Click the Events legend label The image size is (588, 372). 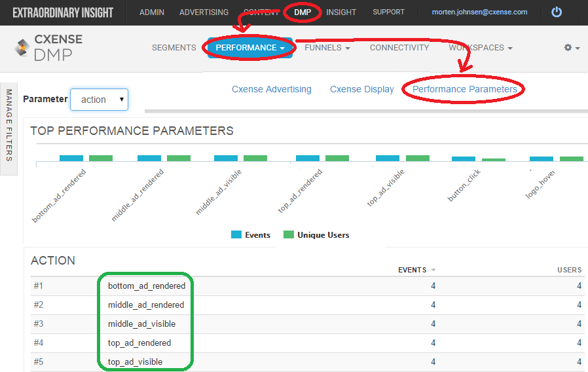coord(257,234)
